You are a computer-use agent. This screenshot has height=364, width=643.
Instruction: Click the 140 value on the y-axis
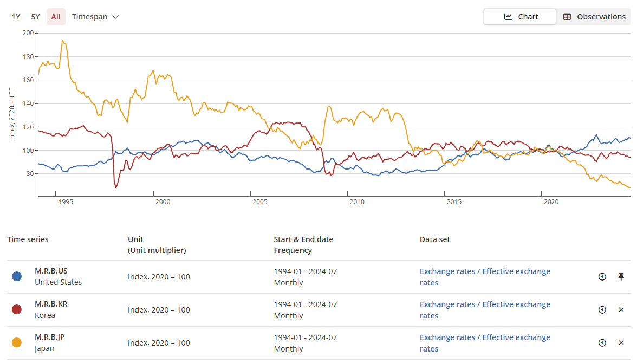pyautogui.click(x=28, y=103)
